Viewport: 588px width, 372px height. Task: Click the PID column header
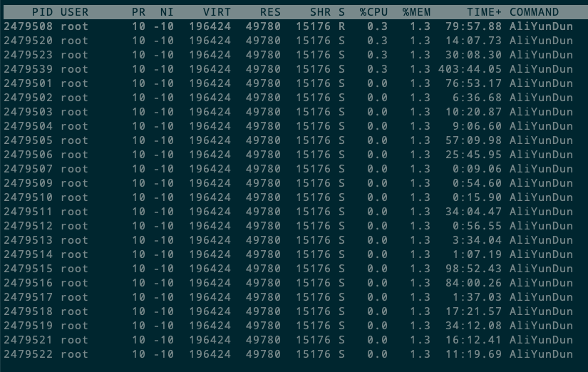click(42, 12)
